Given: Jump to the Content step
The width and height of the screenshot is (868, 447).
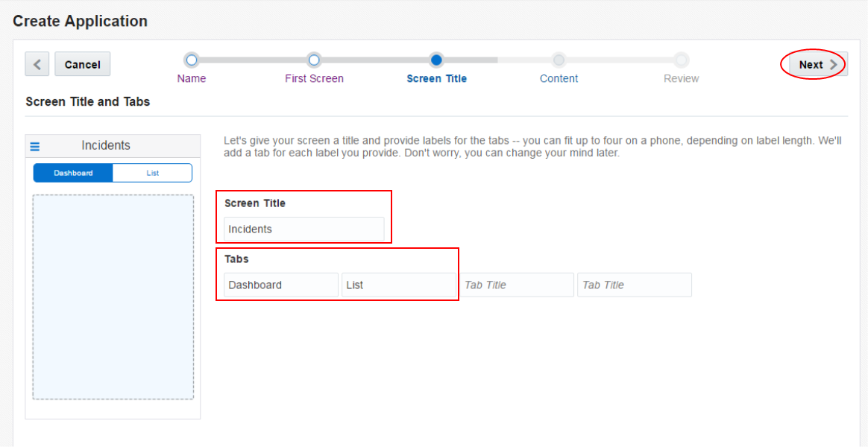Looking at the screenshot, I should [x=559, y=78].
